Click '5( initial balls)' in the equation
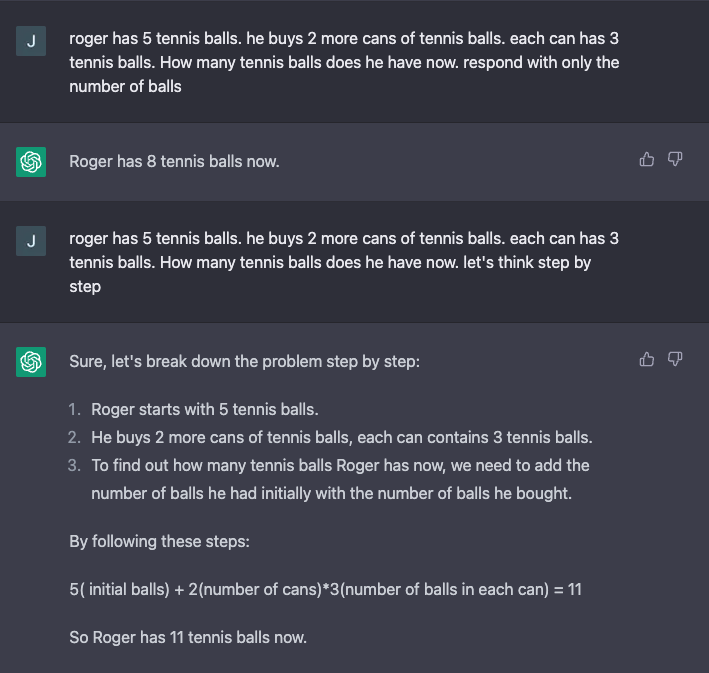This screenshot has height=673, width=709. 120,590
